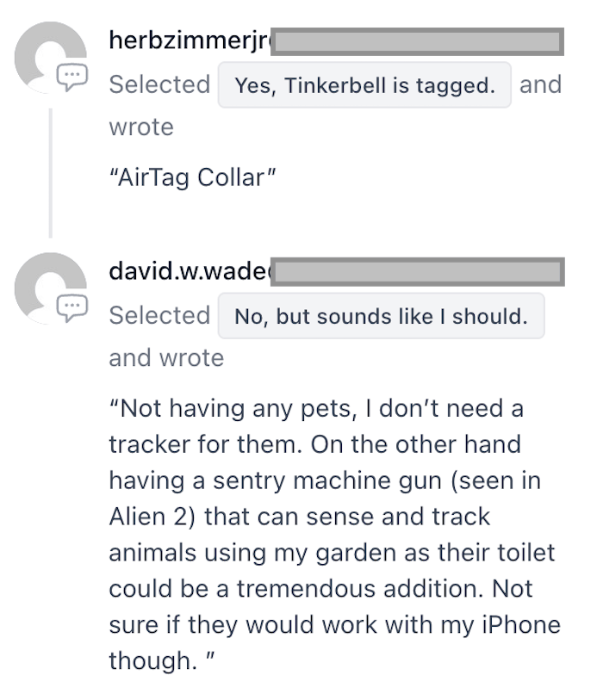Click "and wrote" text under david.w.wade's chip
This screenshot has height=700, width=603.
click(166, 358)
